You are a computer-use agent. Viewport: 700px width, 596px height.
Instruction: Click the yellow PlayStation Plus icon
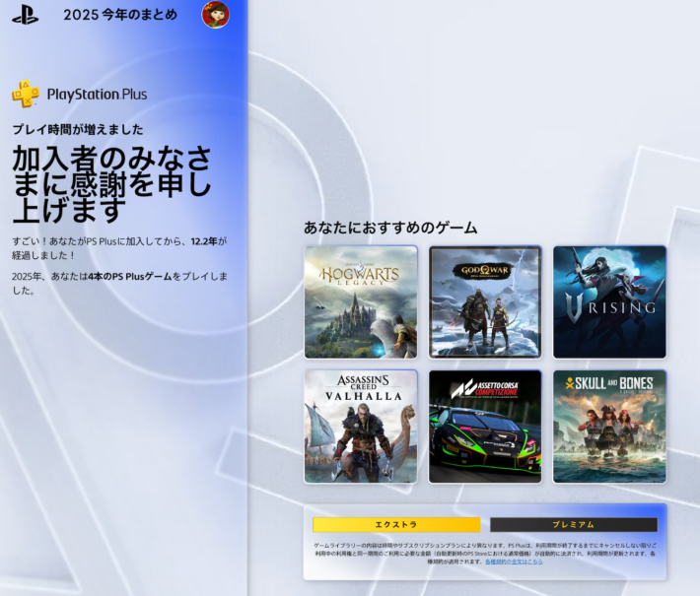[x=26, y=95]
